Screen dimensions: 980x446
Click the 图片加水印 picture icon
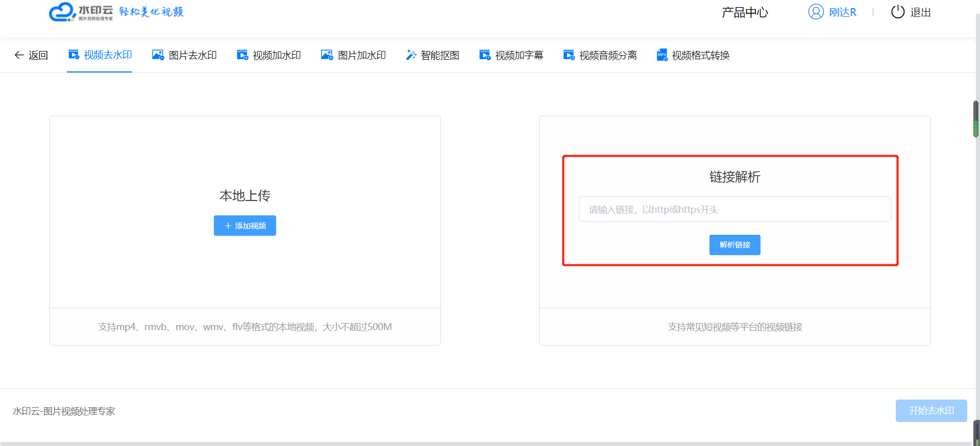tap(327, 55)
